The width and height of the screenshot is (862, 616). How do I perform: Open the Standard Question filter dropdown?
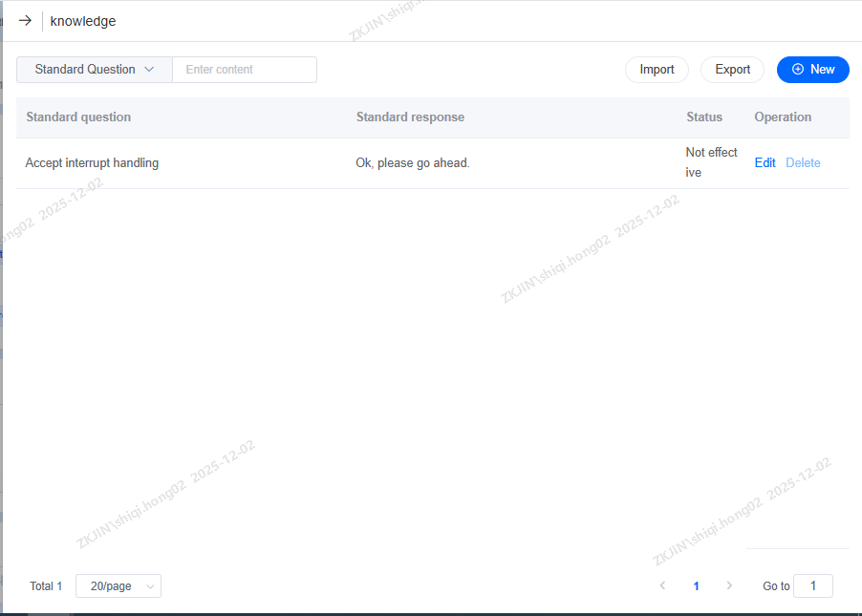[94, 70]
